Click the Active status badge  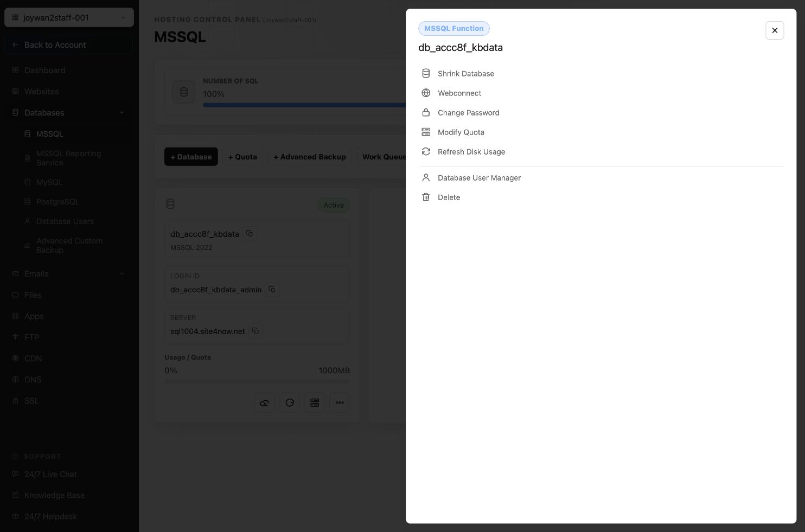(x=334, y=205)
